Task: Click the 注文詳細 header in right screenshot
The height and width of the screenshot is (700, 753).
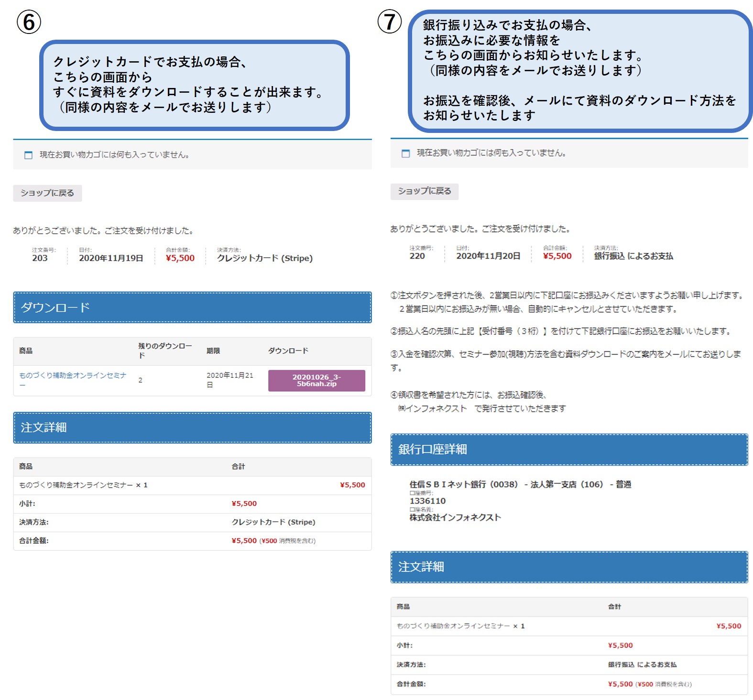Action: (569, 567)
